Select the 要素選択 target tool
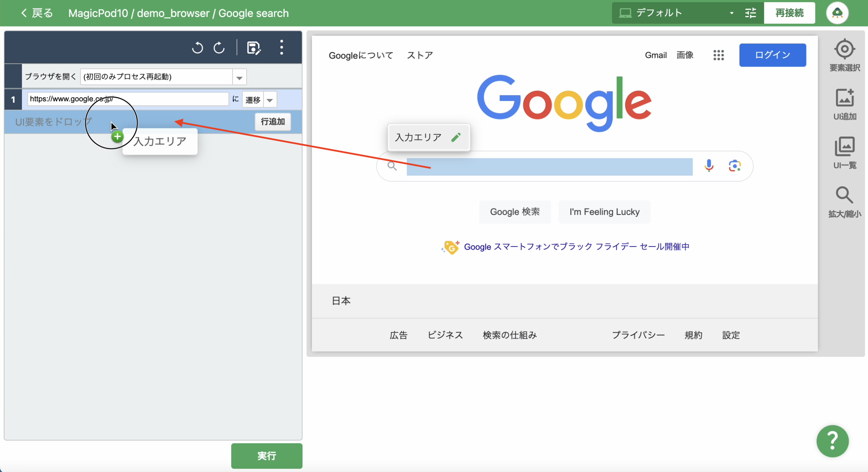The height and width of the screenshot is (472, 868). click(x=845, y=55)
